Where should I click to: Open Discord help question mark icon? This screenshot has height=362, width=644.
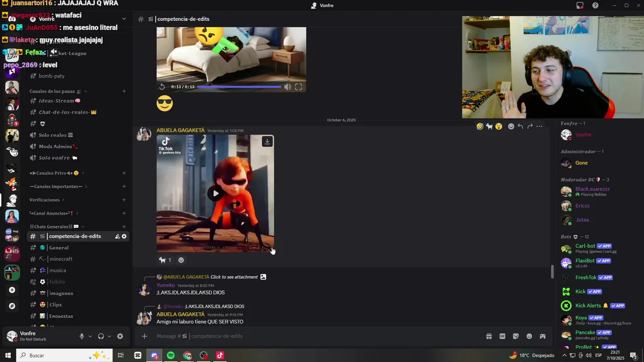(x=595, y=6)
